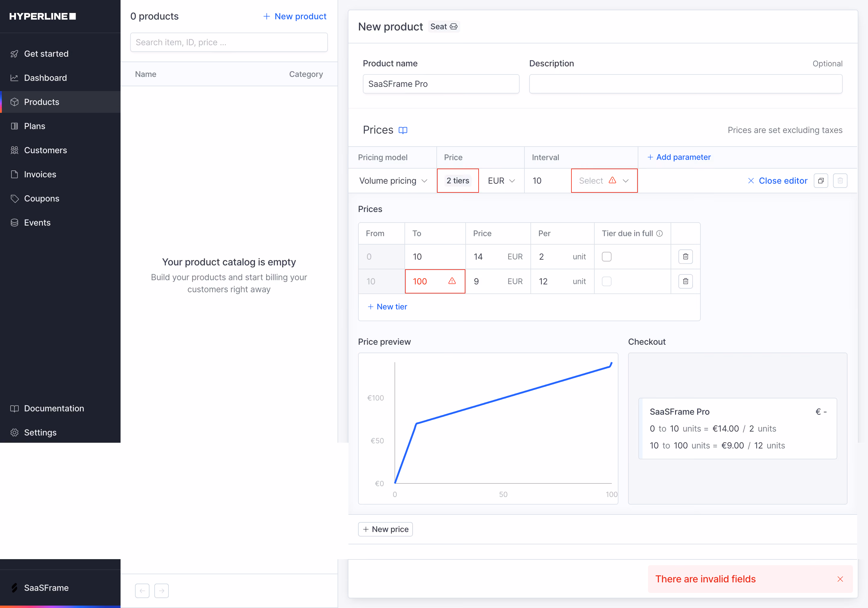Image resolution: width=868 pixels, height=608 pixels.
Task: Click the Prices documentation book icon
Action: coord(403,130)
